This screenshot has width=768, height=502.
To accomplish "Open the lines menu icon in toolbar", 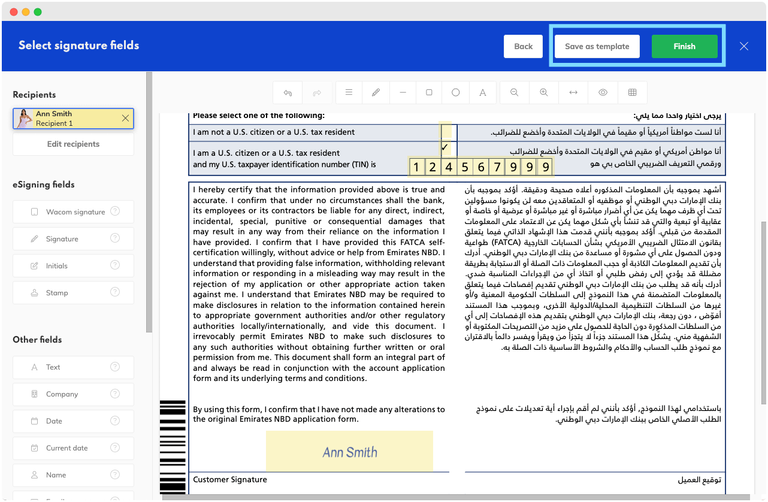I will click(x=349, y=92).
